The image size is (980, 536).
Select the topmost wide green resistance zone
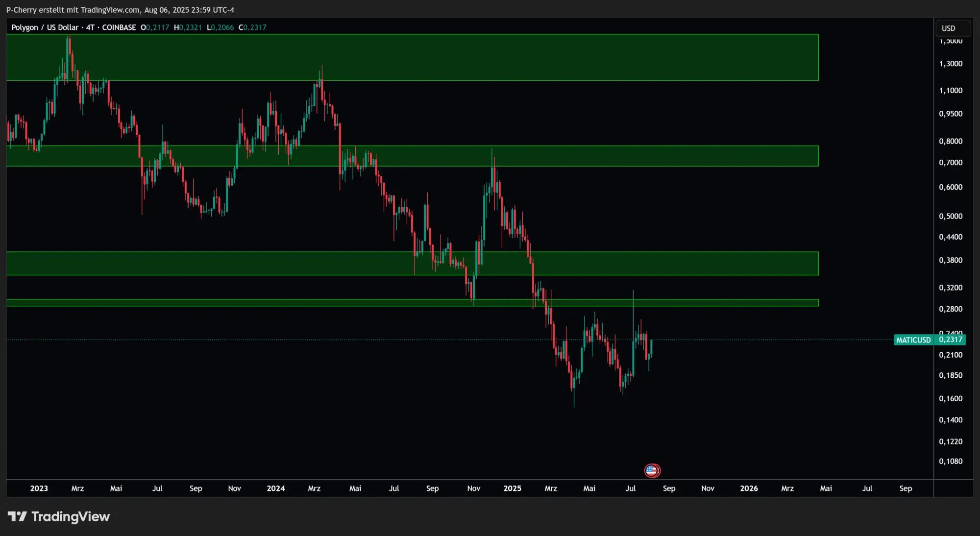tap(413, 57)
